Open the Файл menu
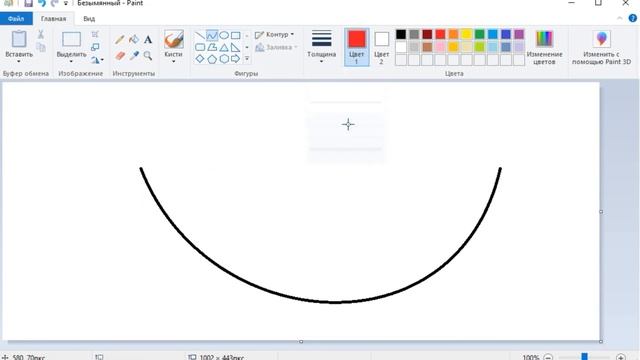640x360 pixels. 16,19
